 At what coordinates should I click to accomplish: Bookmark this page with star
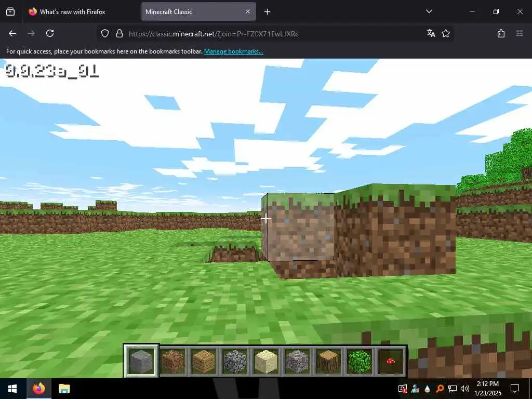[446, 33]
